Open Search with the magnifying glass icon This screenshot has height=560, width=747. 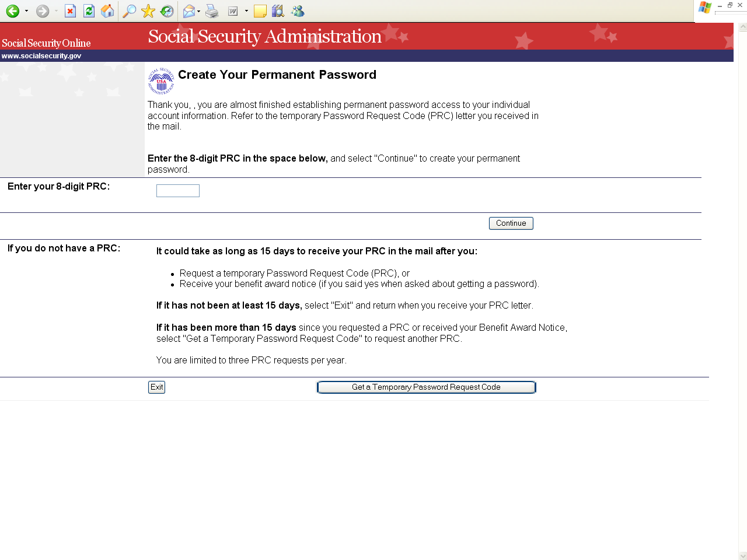[x=129, y=11]
